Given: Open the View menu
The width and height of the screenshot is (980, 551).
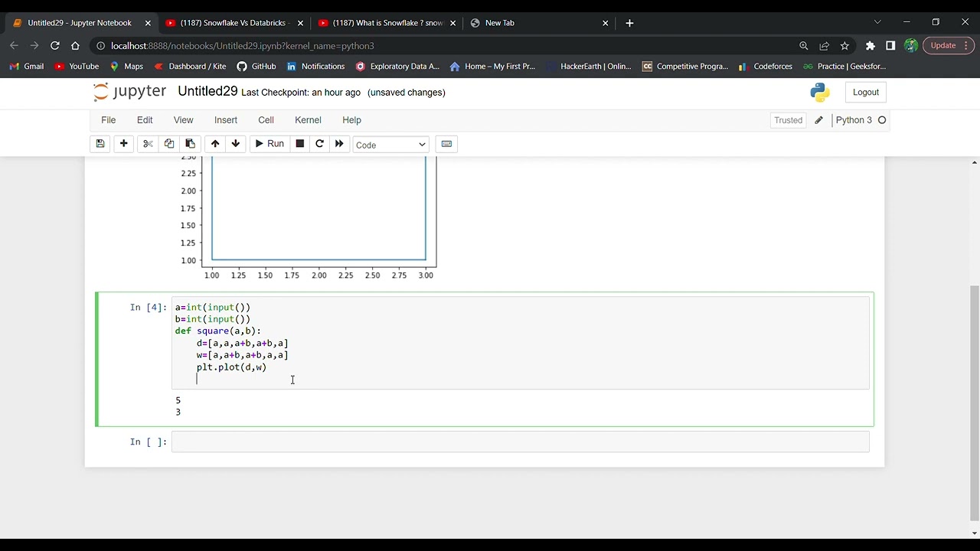Looking at the screenshot, I should [183, 120].
